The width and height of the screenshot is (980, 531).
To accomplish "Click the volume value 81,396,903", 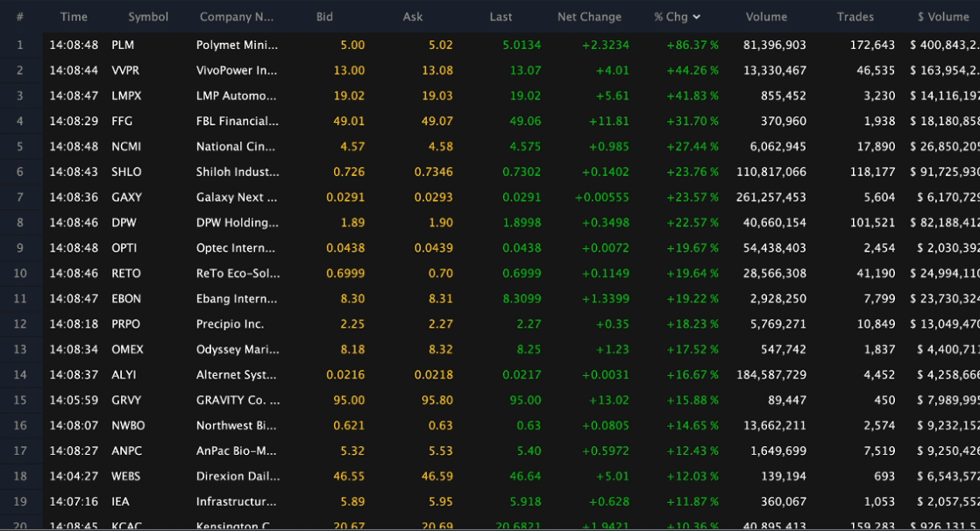I will pyautogui.click(x=774, y=45).
